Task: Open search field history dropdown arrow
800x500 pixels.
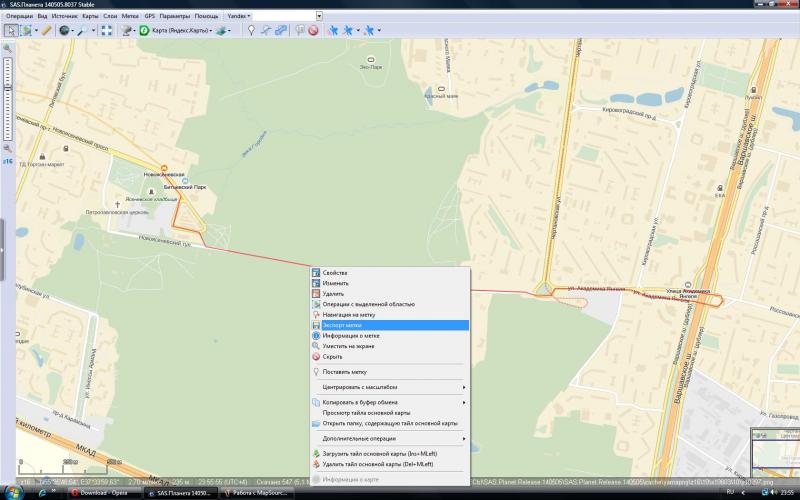Action: point(319,16)
